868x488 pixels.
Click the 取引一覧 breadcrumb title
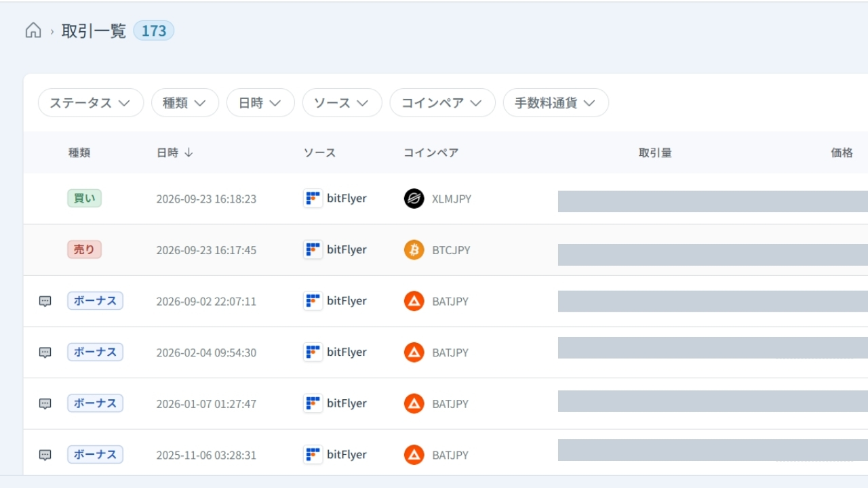tap(94, 31)
